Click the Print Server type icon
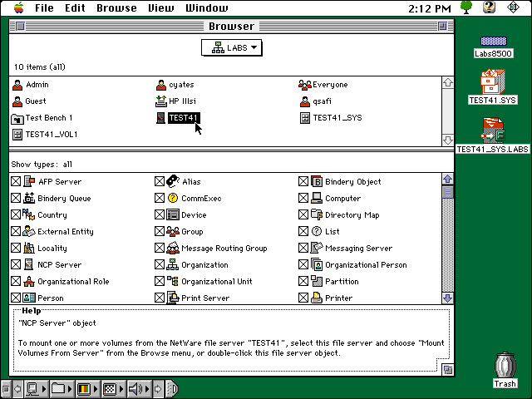Image resolution: width=532 pixels, height=399 pixels. point(173,298)
